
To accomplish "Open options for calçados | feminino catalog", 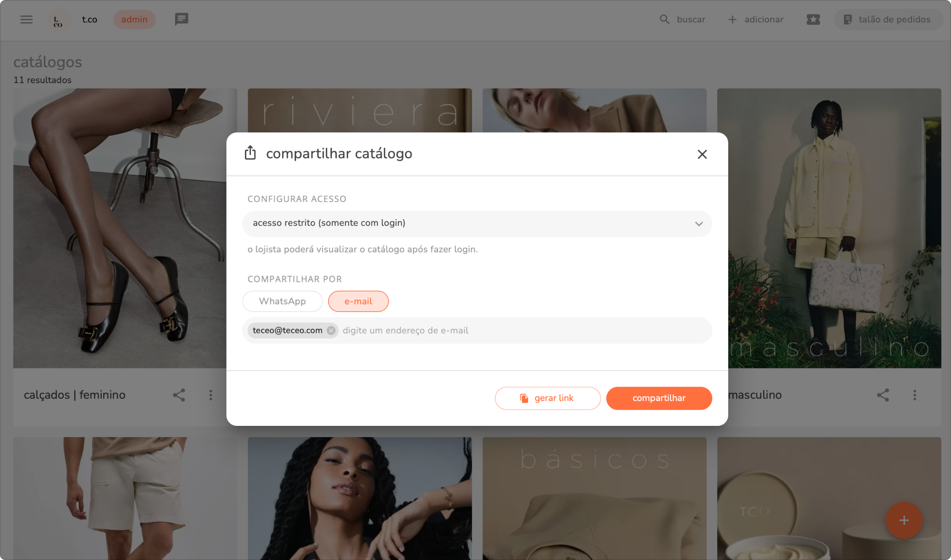I will click(211, 395).
